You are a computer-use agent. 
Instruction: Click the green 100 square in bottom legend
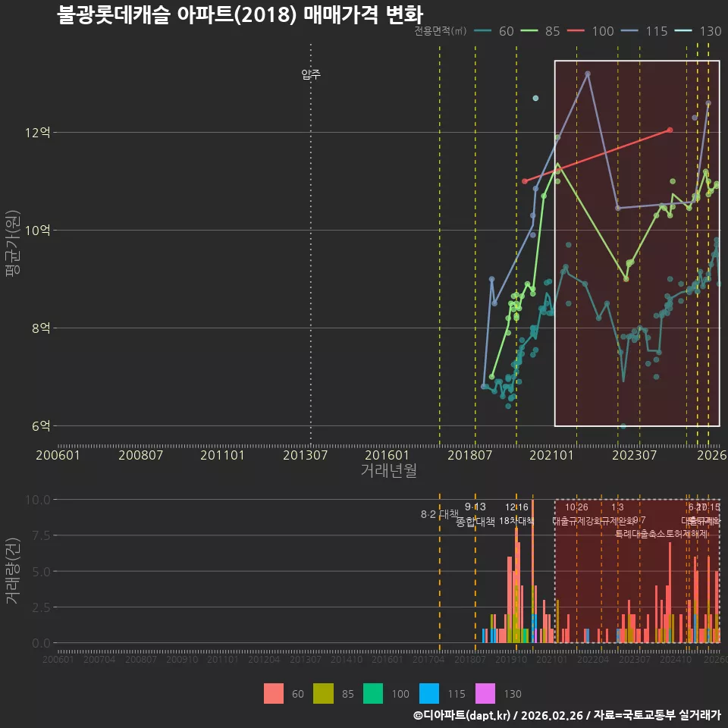[373, 694]
